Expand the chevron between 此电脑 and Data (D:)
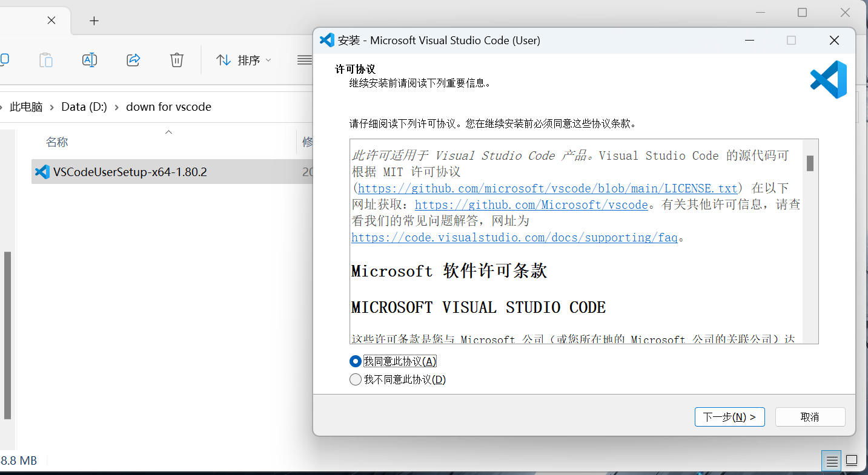The width and height of the screenshot is (868, 475). [x=52, y=107]
